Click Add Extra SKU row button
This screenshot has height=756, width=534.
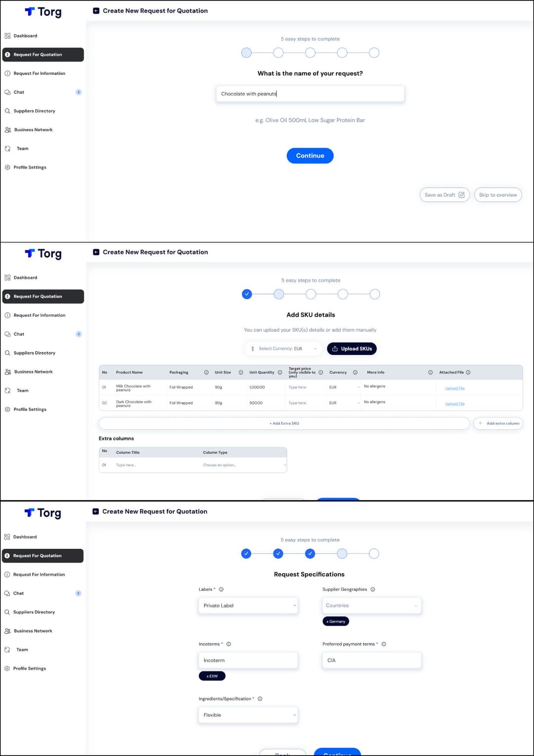tap(284, 424)
